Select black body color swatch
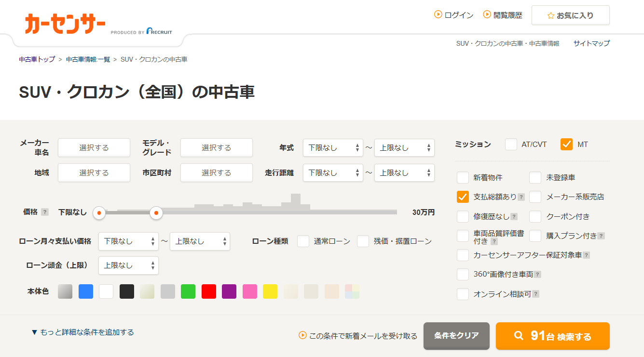This screenshot has width=644, height=357. [x=126, y=291]
